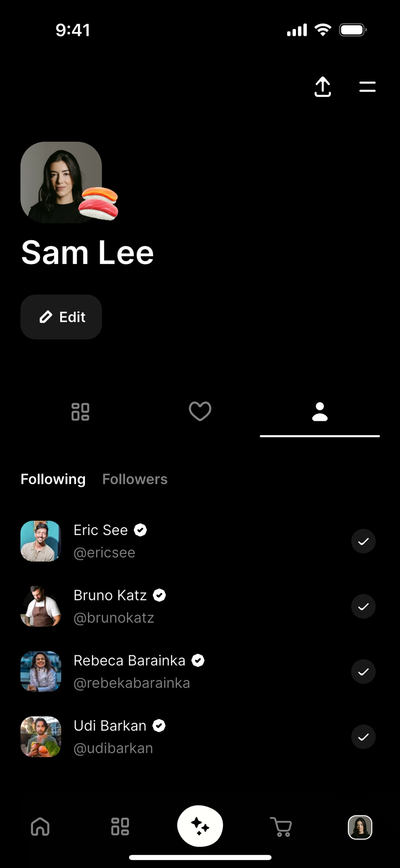Show the Followers list
The width and height of the screenshot is (400, 868).
tap(135, 479)
